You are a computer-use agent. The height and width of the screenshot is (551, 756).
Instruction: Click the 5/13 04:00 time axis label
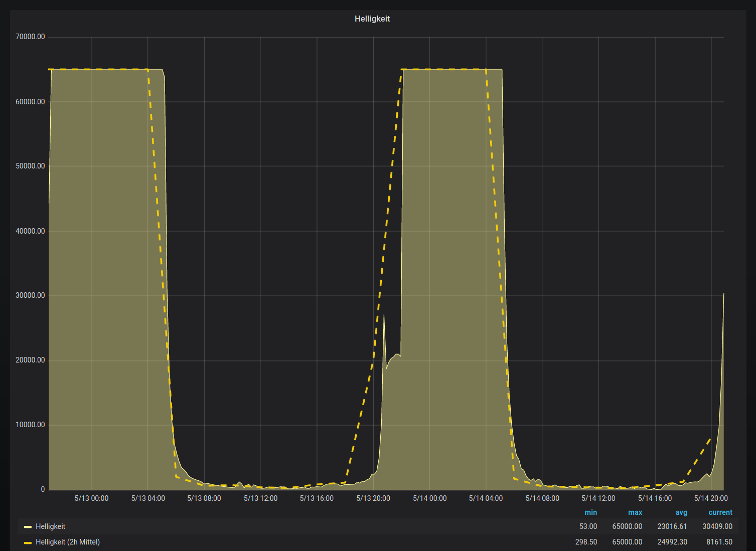148,498
